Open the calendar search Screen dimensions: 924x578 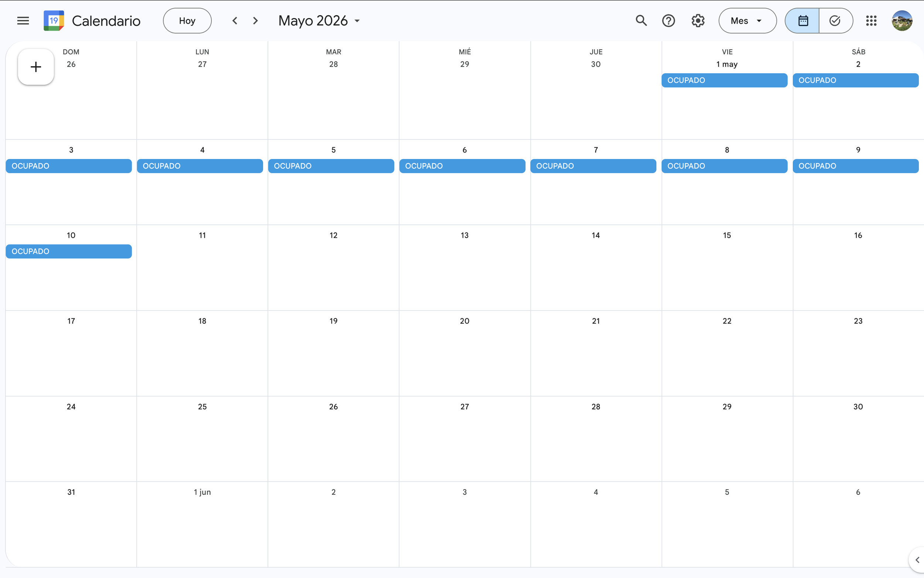tap(641, 21)
